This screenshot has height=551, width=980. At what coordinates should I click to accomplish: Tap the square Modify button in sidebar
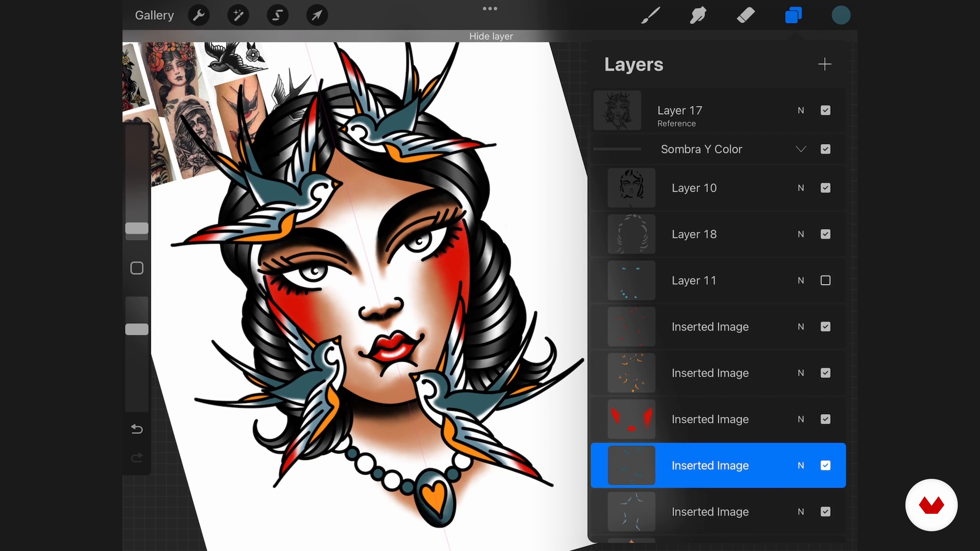click(137, 268)
